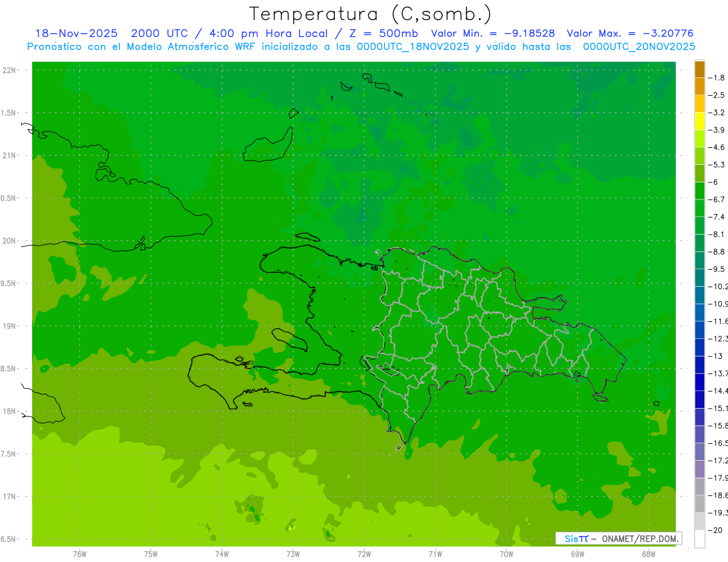
Task: Click the "75W" longitude label
Action: (x=151, y=554)
